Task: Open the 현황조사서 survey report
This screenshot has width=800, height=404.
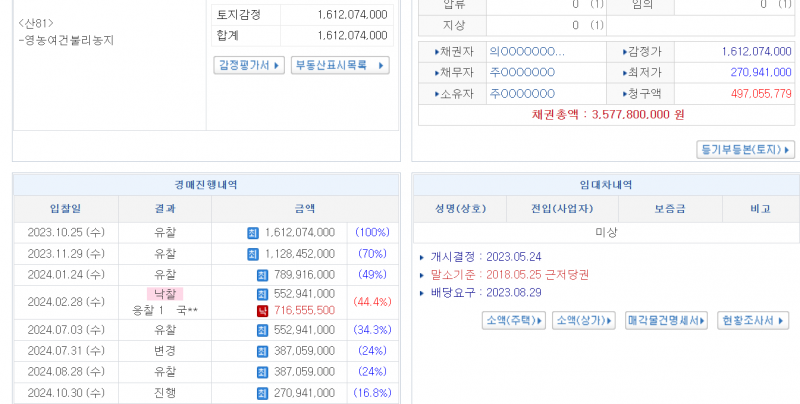Action: pos(754,321)
